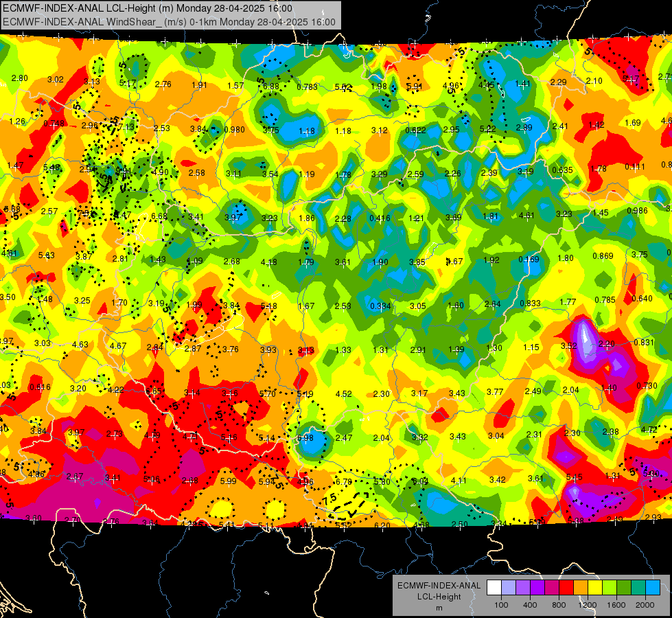Click the WindShear 0-1km title line
This screenshot has width=672, height=618.
tap(169, 22)
